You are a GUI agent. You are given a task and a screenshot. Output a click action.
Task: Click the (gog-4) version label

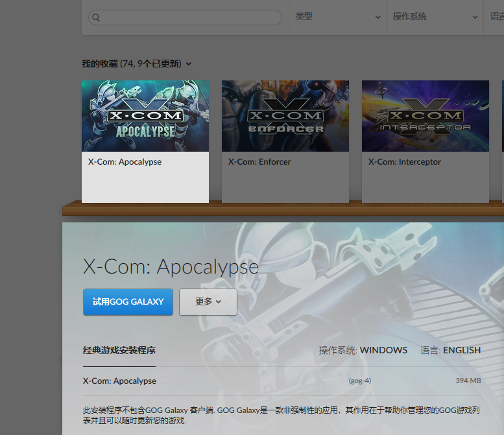[x=360, y=381]
